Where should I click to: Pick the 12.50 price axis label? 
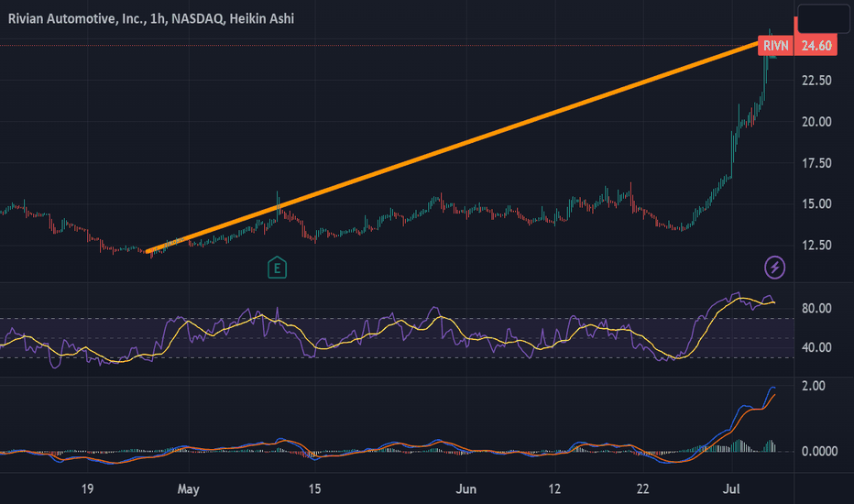pos(816,246)
